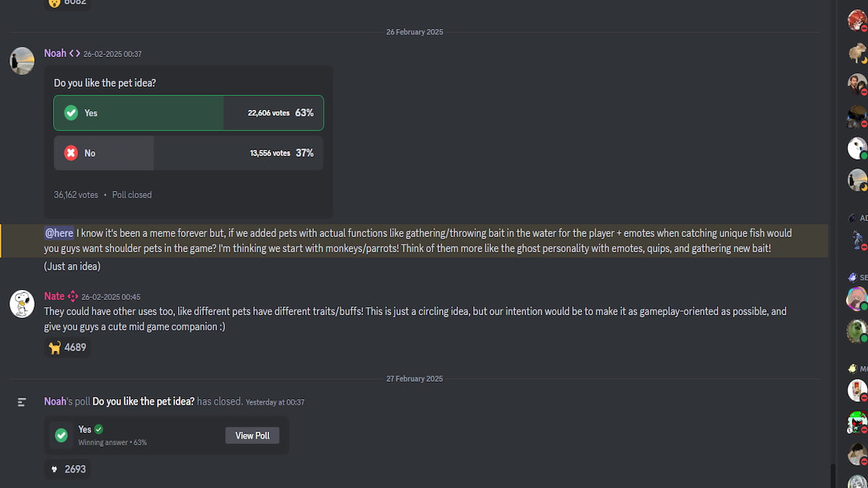Click the View Poll button
This screenshot has height=488, width=868.
pyautogui.click(x=252, y=435)
